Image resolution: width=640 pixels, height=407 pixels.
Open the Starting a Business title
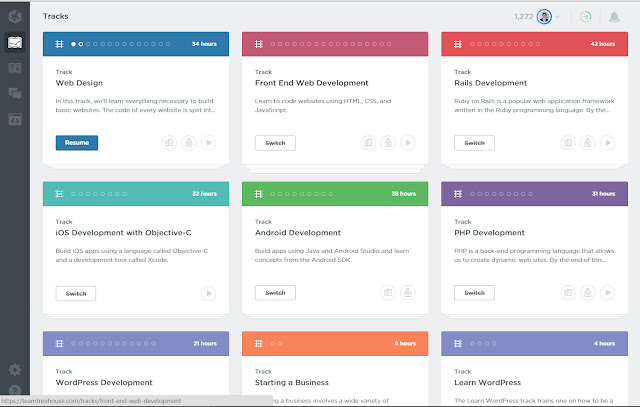291,383
